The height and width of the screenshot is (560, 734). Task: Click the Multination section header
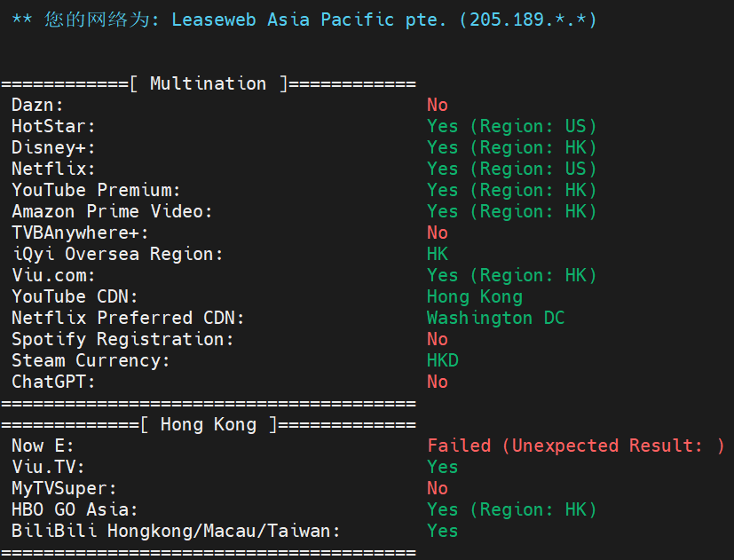pyautogui.click(x=208, y=84)
